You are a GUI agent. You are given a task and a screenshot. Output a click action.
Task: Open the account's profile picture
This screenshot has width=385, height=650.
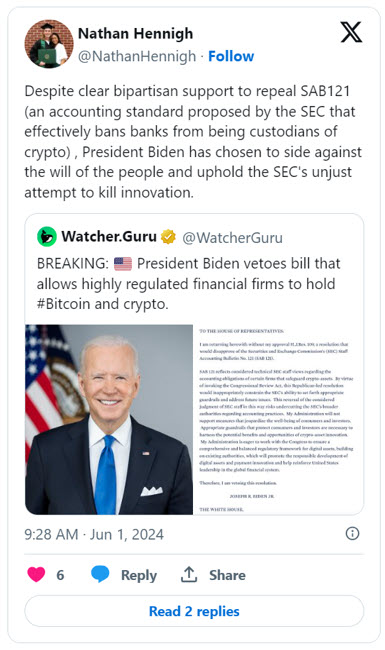49,44
